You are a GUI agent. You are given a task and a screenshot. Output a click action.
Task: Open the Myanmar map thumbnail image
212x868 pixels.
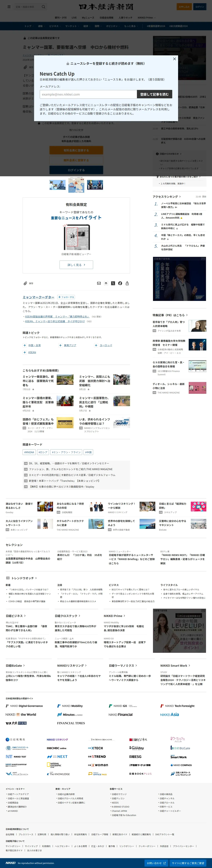76,185
